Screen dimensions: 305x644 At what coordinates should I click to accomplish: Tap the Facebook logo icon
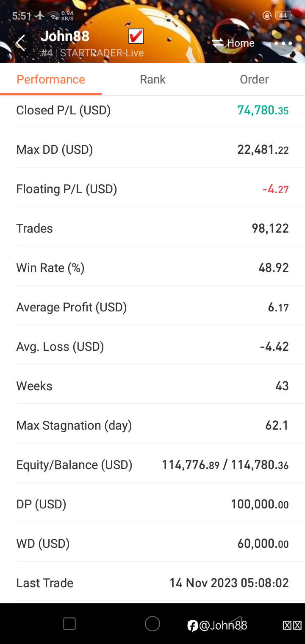click(193, 625)
